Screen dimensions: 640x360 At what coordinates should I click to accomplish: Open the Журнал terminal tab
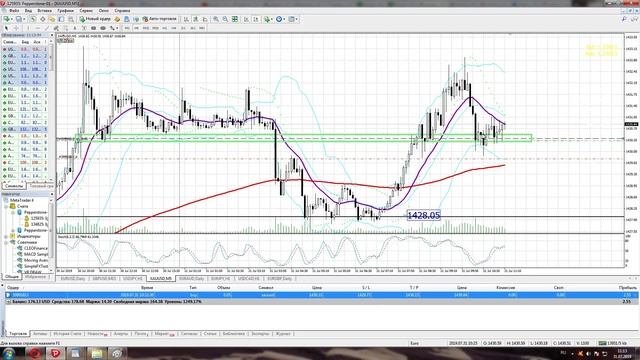coord(283,334)
